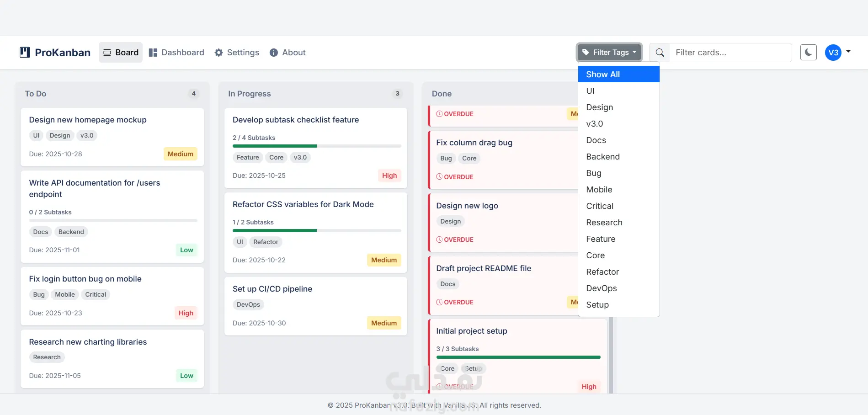
Task: Click the Board nav icon
Action: (x=107, y=53)
